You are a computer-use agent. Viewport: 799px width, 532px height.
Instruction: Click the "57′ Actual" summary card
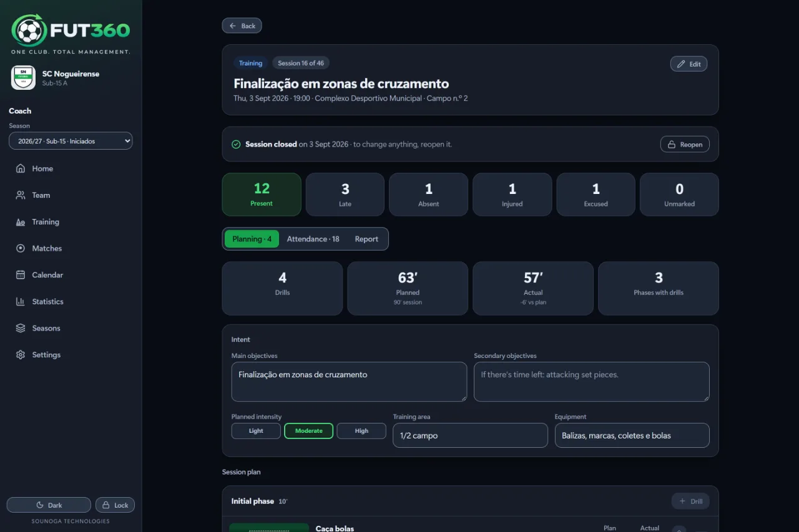click(533, 288)
